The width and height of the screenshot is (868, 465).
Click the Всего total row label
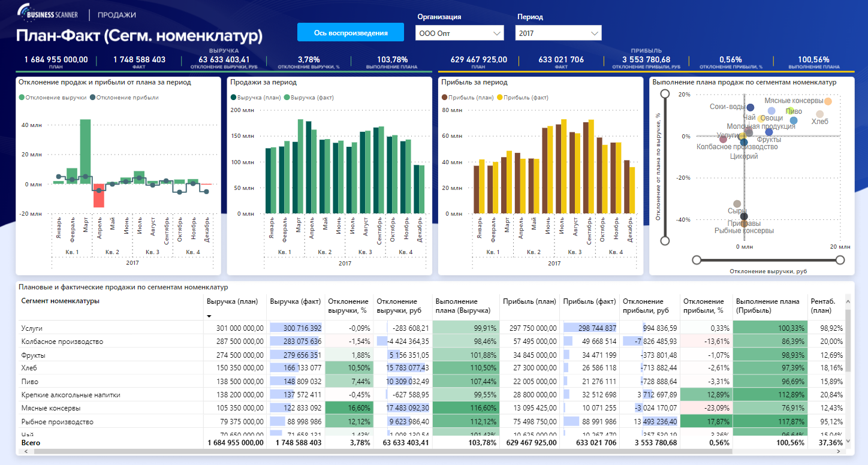32,442
